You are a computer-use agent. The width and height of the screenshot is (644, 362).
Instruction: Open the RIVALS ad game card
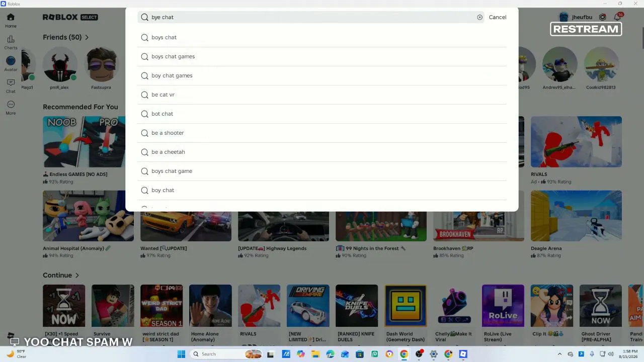coord(576,142)
